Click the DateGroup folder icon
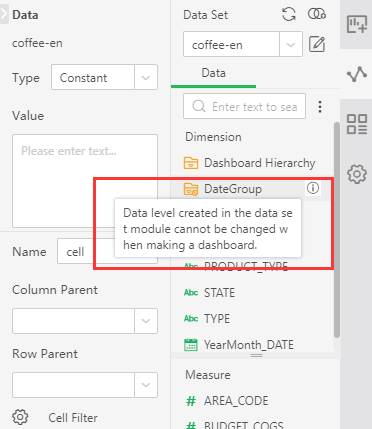The width and height of the screenshot is (372, 429). (x=191, y=189)
